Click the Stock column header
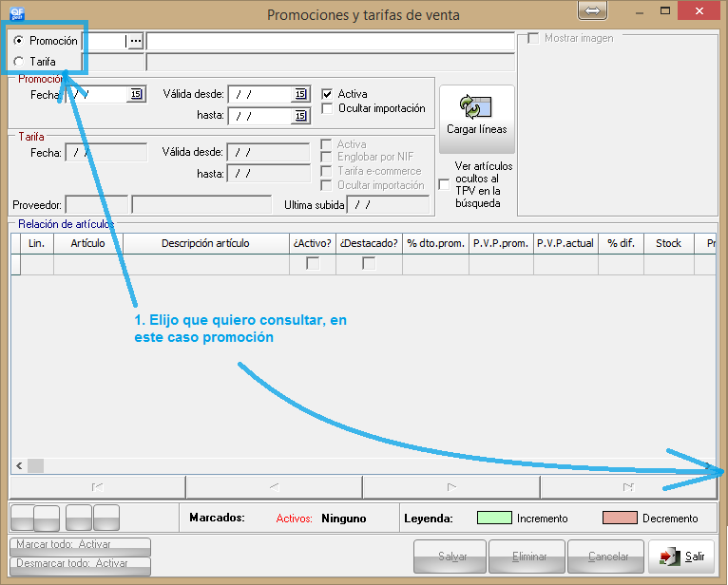Viewport: 728px width, 585px height. tap(668, 243)
